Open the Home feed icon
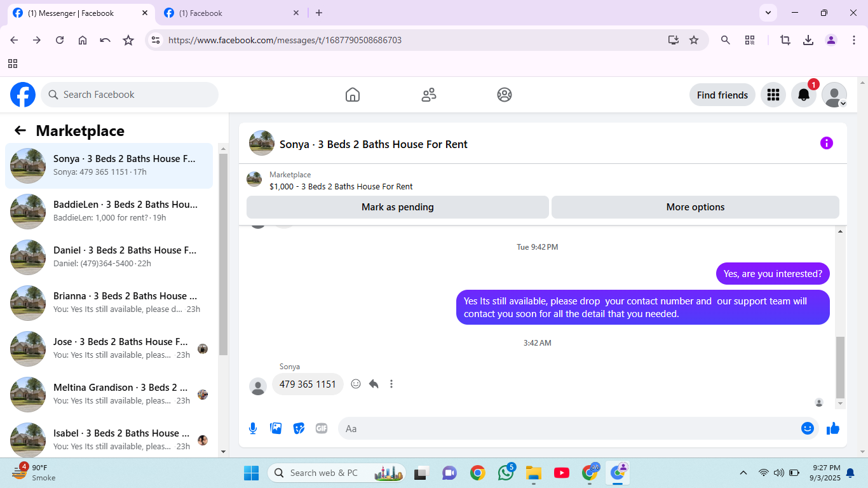Viewport: 868px width, 488px height. (353, 95)
